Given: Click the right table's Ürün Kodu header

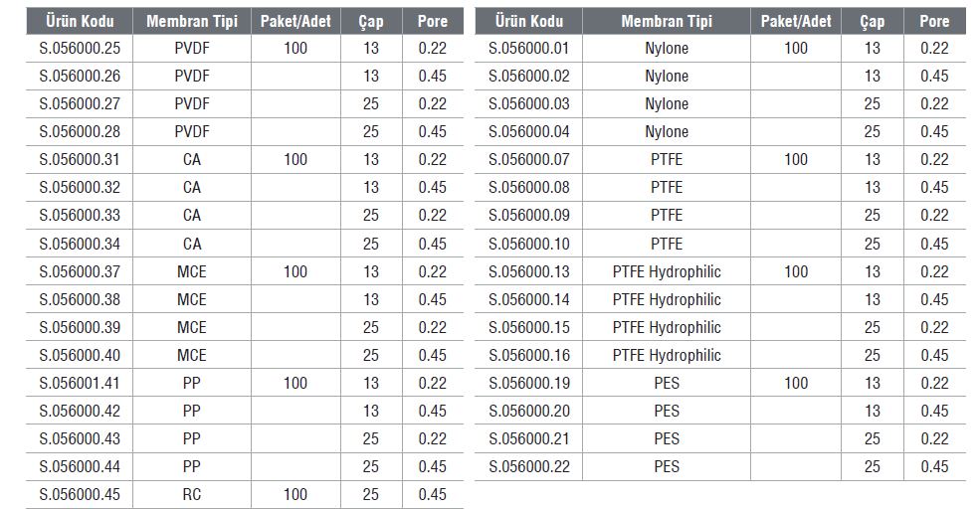Looking at the screenshot, I should pos(528,21).
